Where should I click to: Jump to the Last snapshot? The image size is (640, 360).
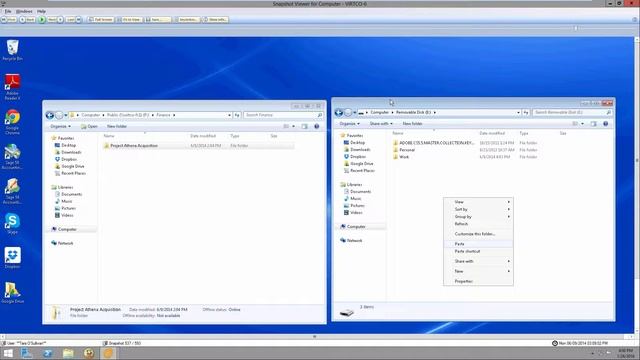pyautogui.click(x=74, y=20)
